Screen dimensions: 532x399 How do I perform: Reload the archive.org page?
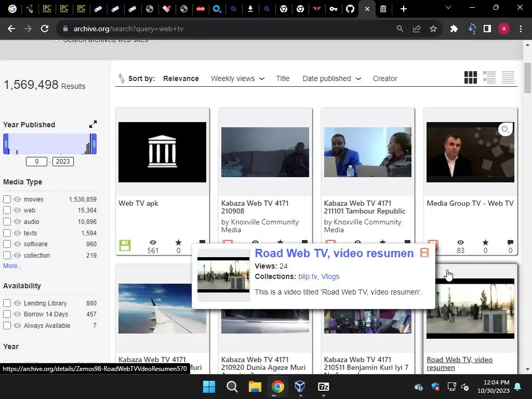tap(45, 29)
